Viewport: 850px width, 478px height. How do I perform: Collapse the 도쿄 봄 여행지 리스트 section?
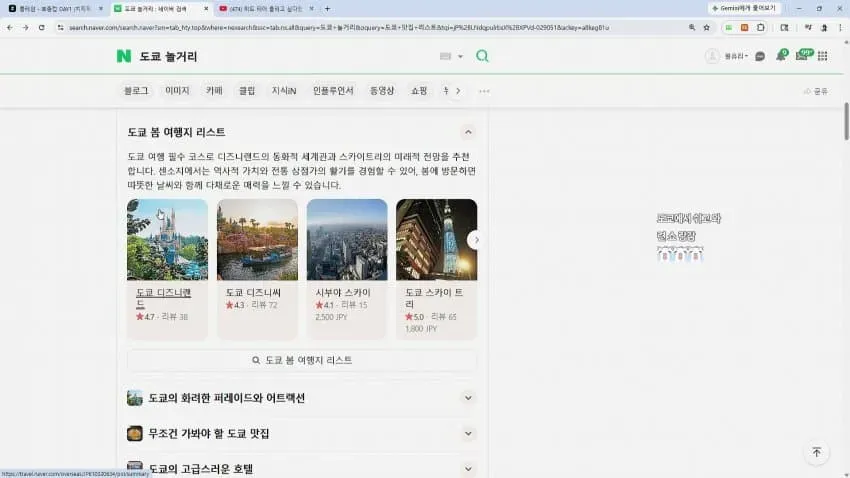click(x=468, y=132)
